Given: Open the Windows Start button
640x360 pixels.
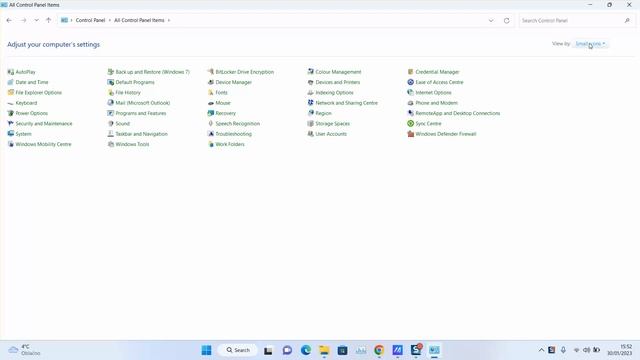Looking at the screenshot, I should point(207,350).
